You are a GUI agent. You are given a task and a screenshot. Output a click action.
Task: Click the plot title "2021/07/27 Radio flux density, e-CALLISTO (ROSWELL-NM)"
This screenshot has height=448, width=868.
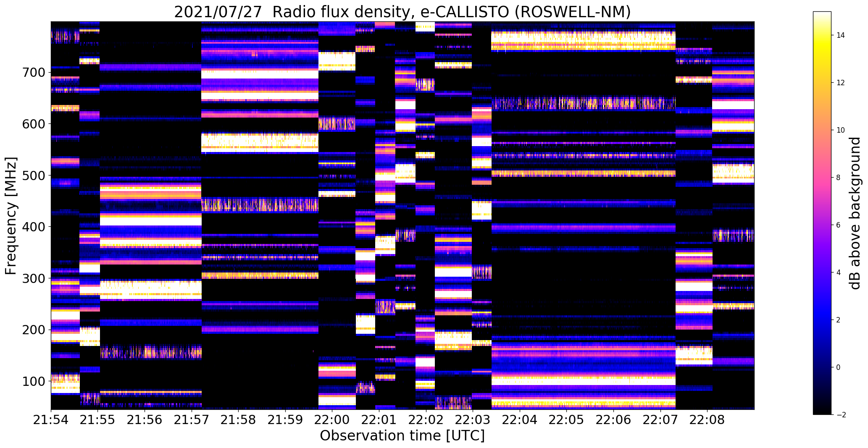pos(402,12)
